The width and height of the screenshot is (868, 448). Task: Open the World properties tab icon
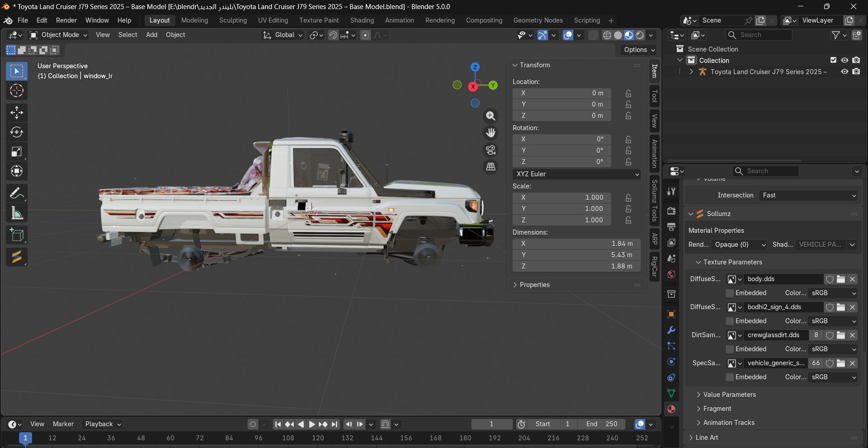tap(671, 274)
